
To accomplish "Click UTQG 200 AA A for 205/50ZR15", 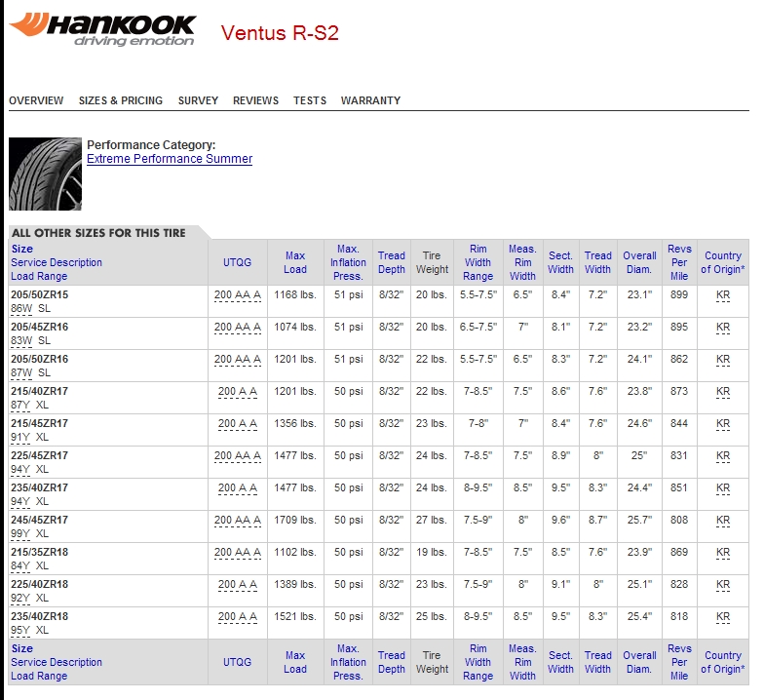I will click(238, 294).
